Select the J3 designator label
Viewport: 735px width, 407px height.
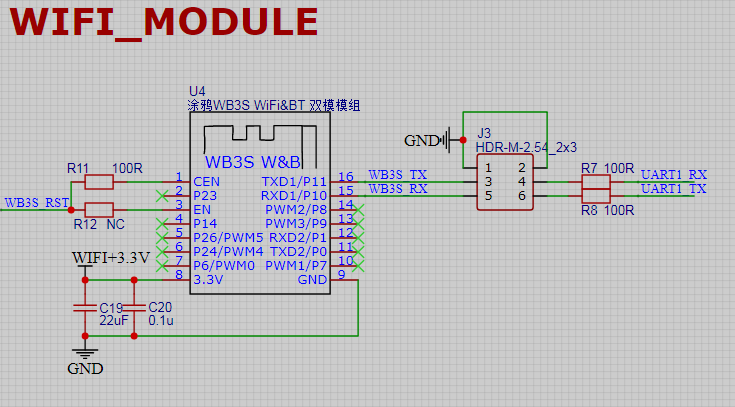pos(484,133)
